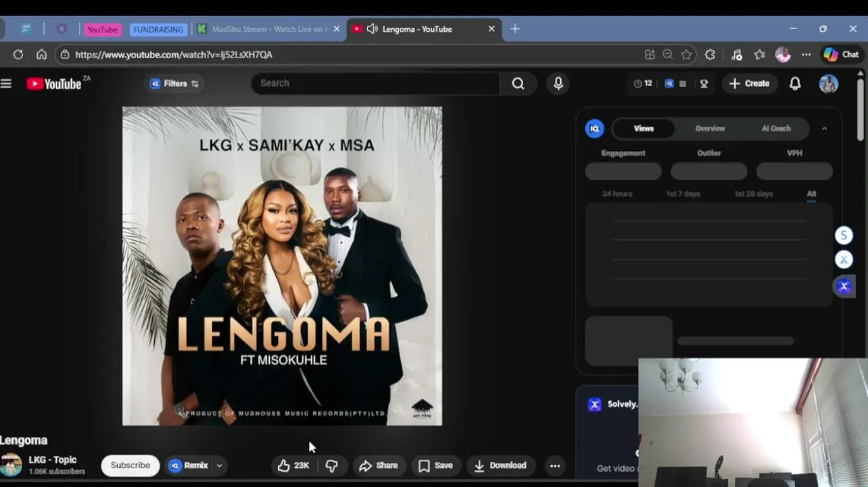
Task: Switch to the AI Coach tab
Action: (776, 129)
